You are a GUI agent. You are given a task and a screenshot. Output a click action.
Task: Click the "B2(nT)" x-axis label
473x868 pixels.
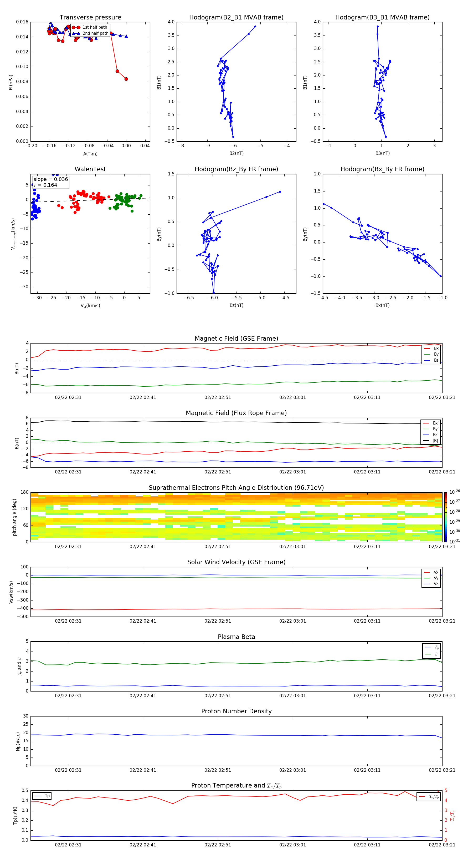coord(236,153)
